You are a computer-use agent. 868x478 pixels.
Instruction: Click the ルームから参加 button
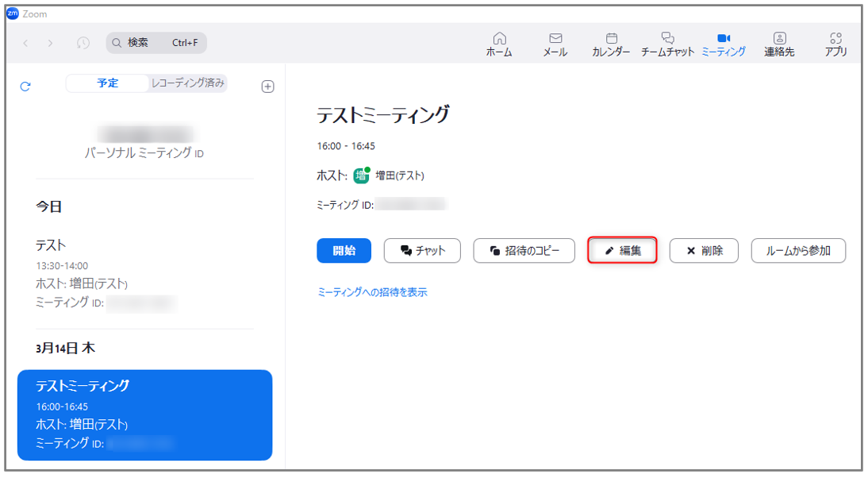(x=798, y=250)
